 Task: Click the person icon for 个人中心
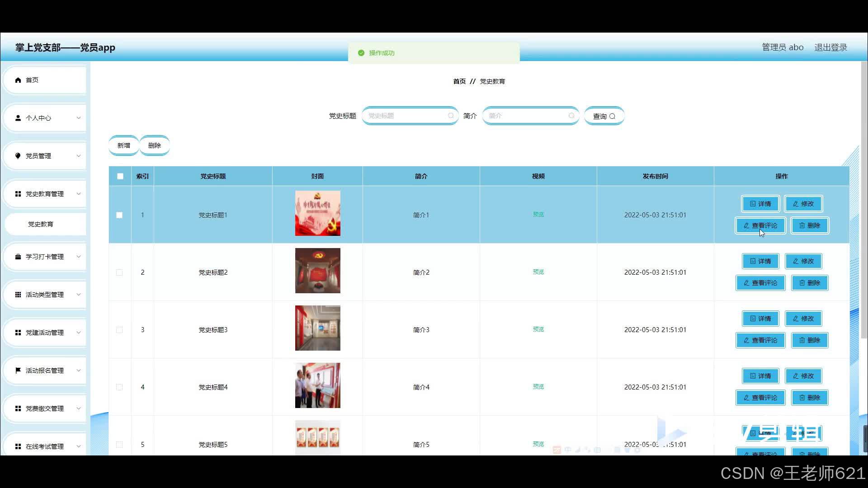(x=18, y=118)
